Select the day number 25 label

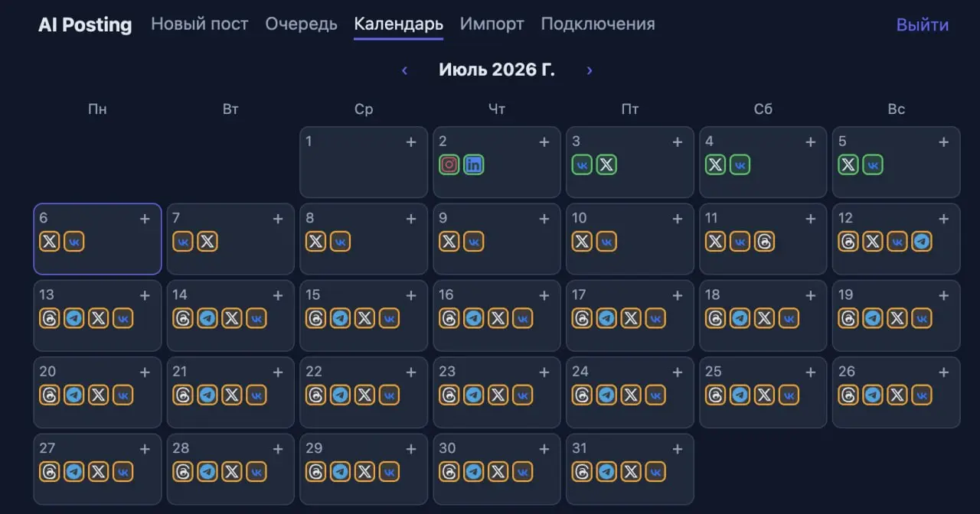(x=714, y=371)
